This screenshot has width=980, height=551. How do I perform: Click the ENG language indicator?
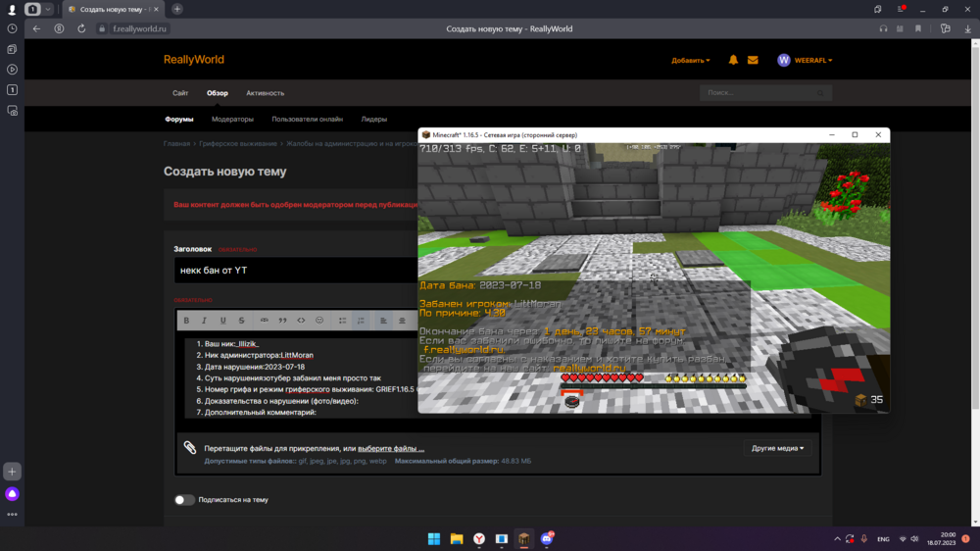[883, 539]
